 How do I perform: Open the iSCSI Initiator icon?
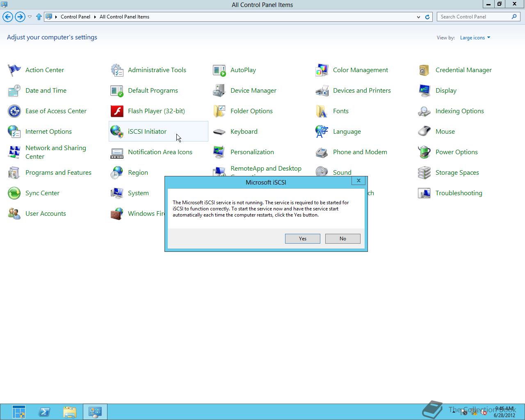pos(117,132)
